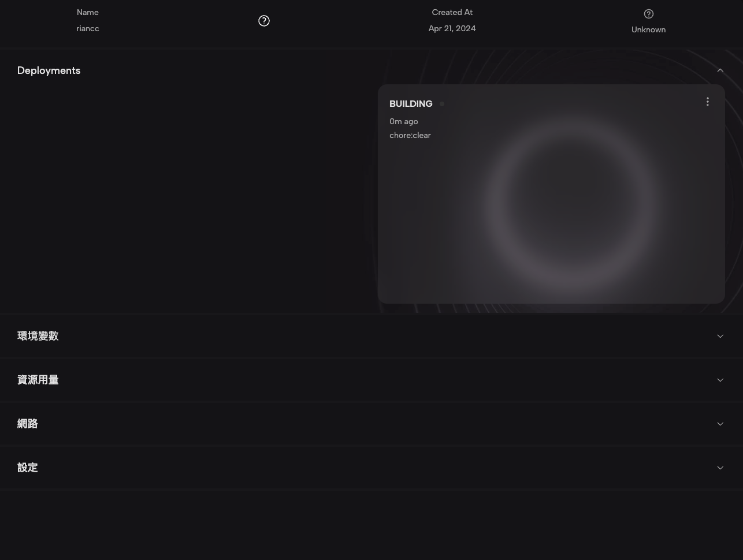Click the status dot next to BUILDING
This screenshot has width=743, height=560.
click(x=442, y=104)
